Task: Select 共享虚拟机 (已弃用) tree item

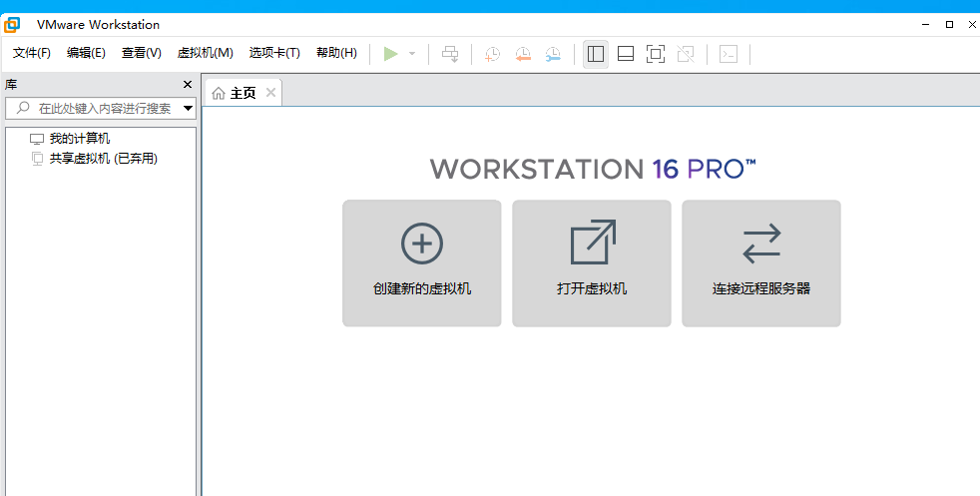Action: [x=103, y=159]
